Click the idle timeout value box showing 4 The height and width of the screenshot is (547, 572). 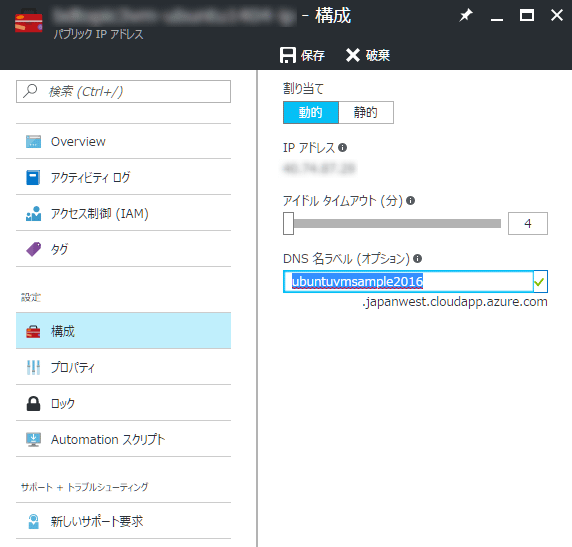point(527,223)
